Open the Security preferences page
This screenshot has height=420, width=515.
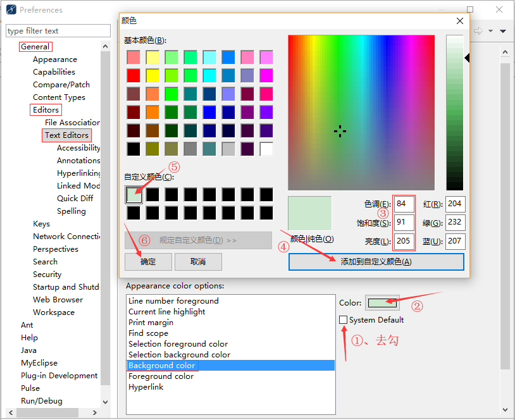[47, 275]
